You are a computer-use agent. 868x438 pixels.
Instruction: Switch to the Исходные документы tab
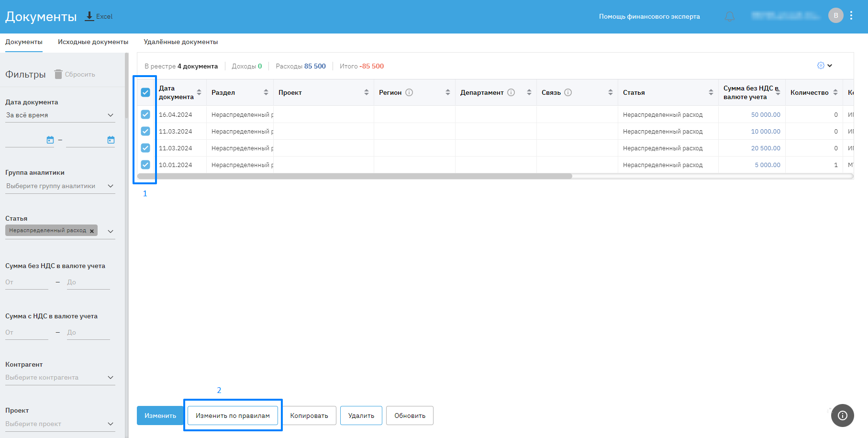click(x=93, y=42)
